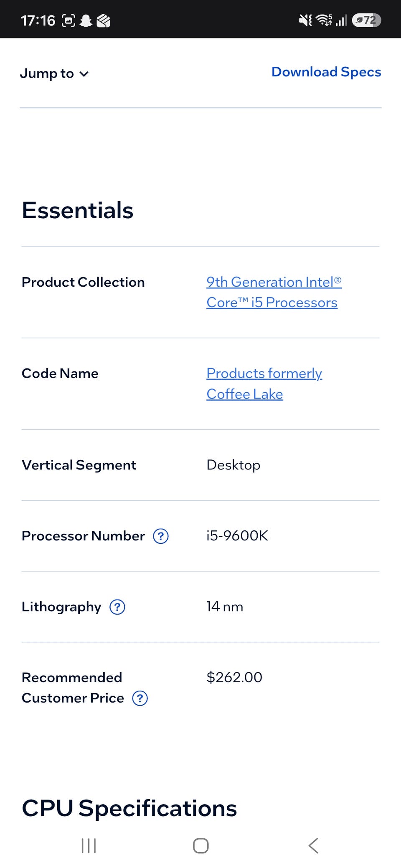Open 9th Generation Intel Core i5 Processors link

click(274, 292)
